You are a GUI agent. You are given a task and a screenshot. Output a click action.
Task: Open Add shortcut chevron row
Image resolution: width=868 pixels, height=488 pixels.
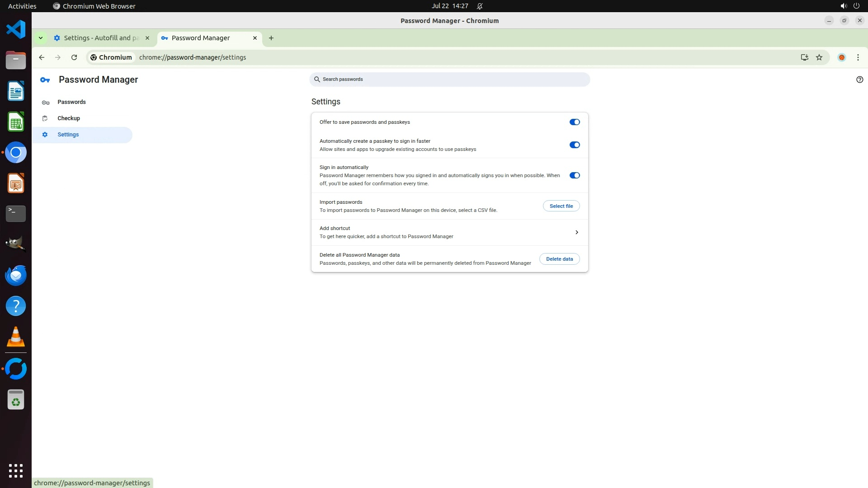pyautogui.click(x=576, y=232)
